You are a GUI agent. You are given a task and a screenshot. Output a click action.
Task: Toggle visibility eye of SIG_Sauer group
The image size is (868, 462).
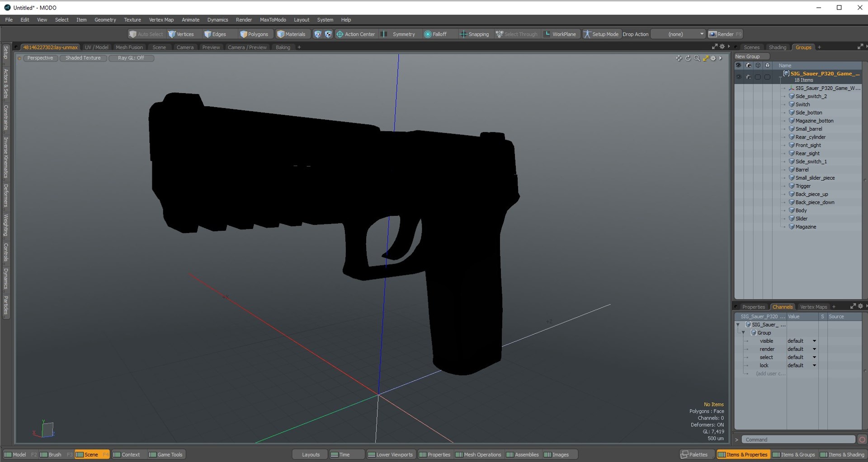tap(738, 77)
